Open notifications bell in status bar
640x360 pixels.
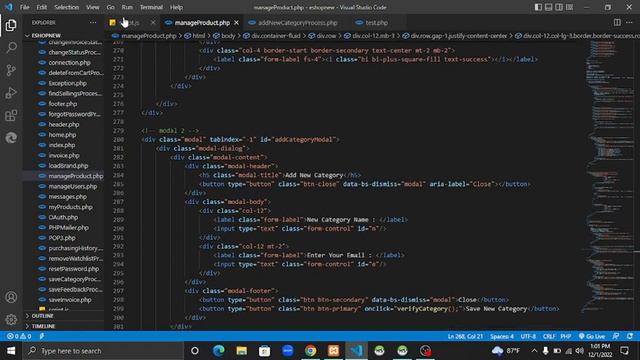630,336
